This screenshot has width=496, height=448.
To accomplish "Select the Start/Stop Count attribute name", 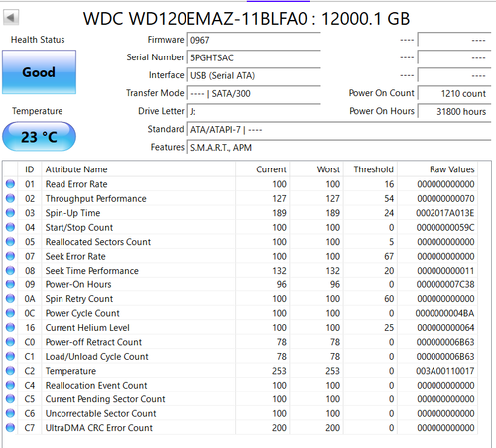I will coord(79,227).
